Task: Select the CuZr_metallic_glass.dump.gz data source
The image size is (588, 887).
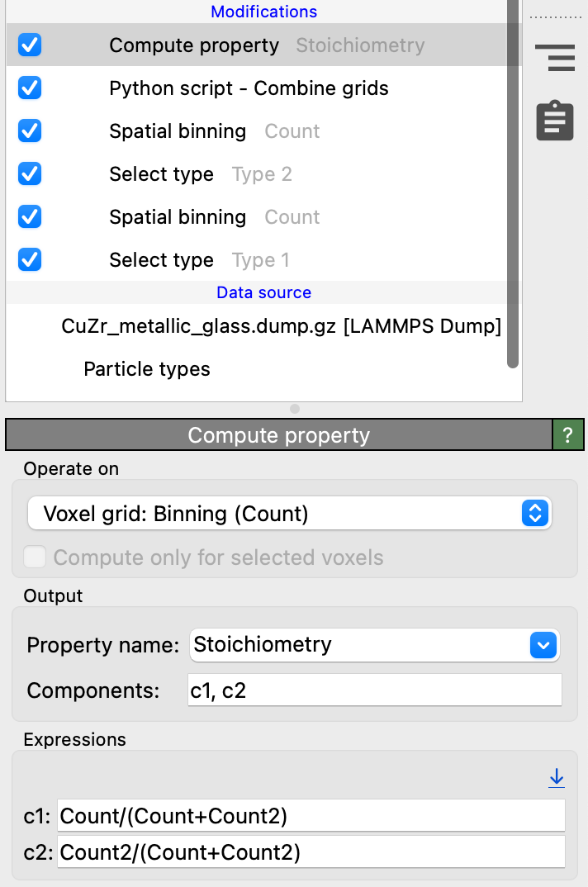Action: [282, 326]
